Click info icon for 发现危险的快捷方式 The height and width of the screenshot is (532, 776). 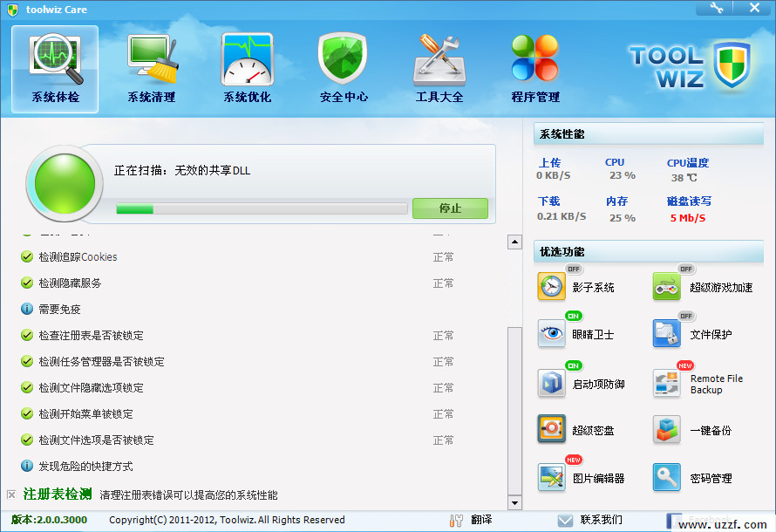[27, 467]
